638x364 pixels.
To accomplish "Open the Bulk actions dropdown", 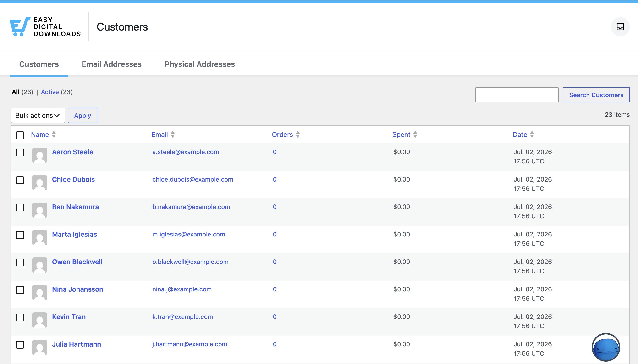I will 38,115.
